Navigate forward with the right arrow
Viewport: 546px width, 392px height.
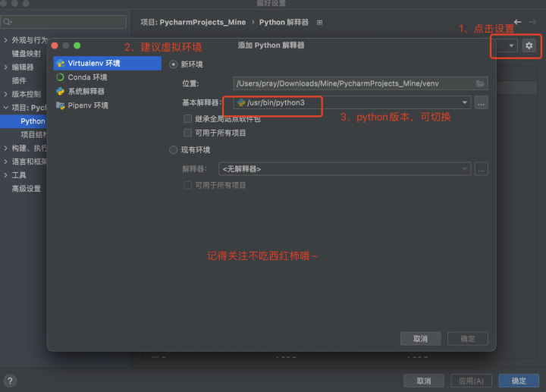click(533, 22)
